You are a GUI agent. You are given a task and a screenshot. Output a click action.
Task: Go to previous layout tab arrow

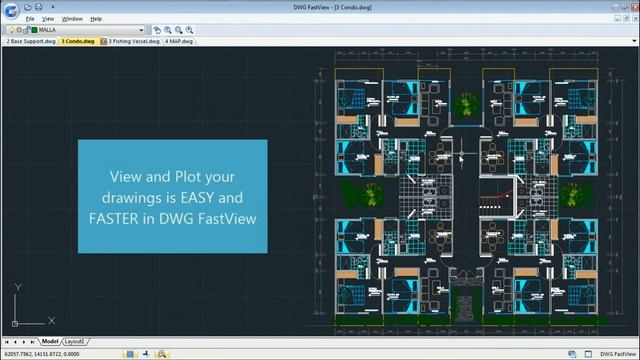16,342
